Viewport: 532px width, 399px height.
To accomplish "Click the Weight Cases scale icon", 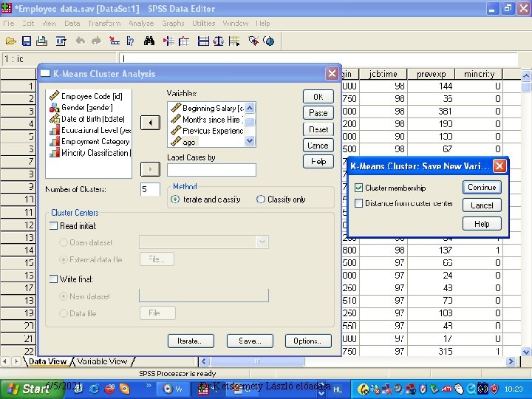I will click(x=219, y=41).
